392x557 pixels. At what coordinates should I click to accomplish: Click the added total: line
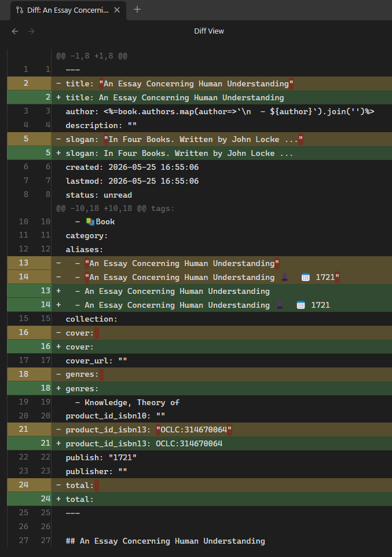(x=199, y=499)
